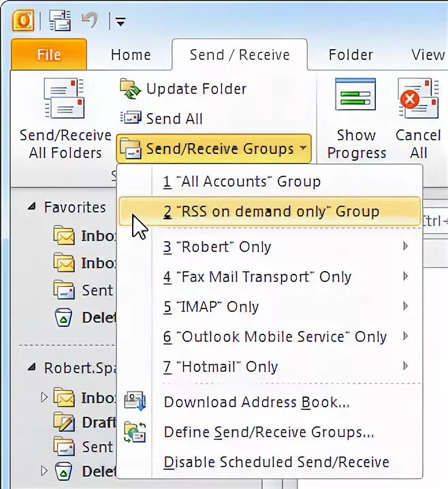Viewport: 448px width, 489px height.
Task: Select Inbox folder under Robert.Spa mailbox
Action: (x=84, y=398)
